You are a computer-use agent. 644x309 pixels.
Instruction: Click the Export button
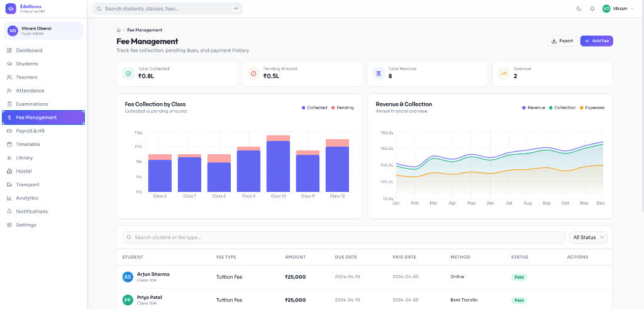pos(562,41)
